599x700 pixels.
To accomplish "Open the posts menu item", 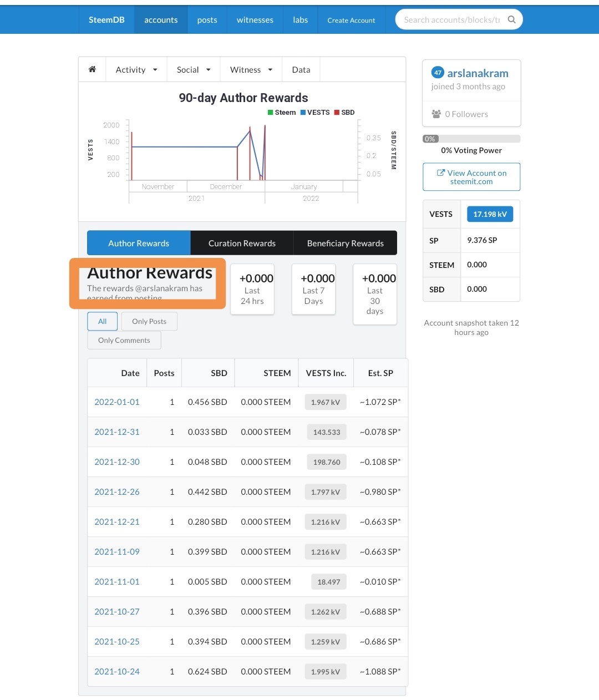I will 207,20.
